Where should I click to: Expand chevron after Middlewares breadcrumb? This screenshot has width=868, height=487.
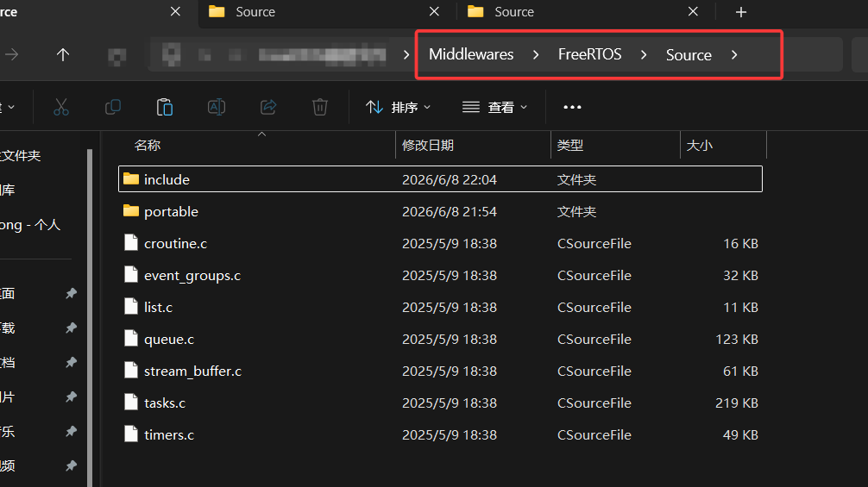coord(535,54)
